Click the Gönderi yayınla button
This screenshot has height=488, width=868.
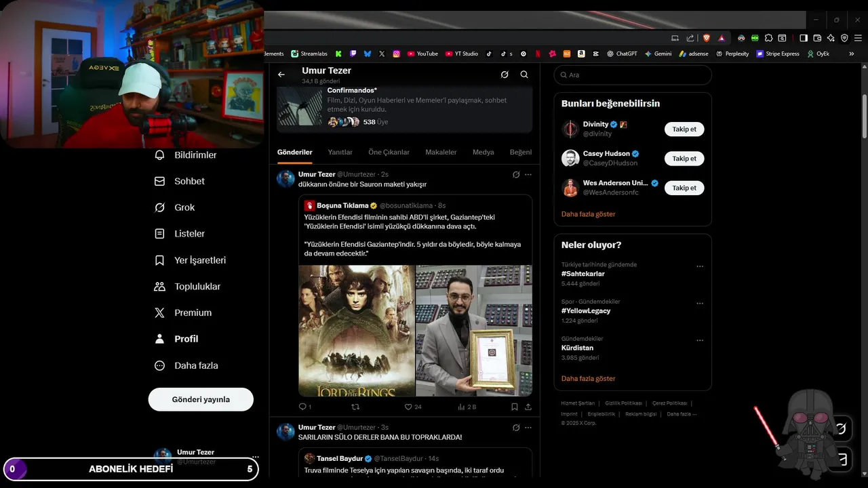[x=201, y=399]
